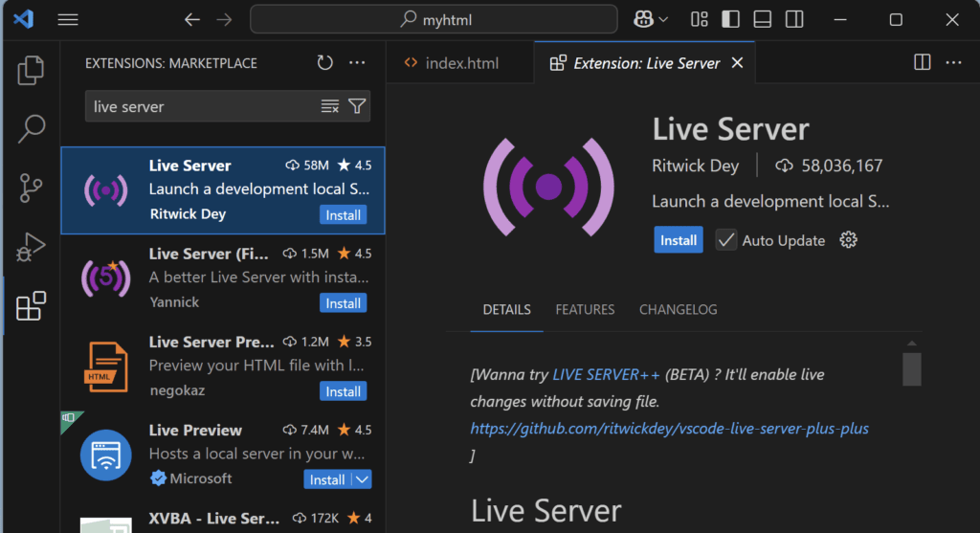
Task: Uncheck the Auto Update checkbox
Action: click(725, 240)
